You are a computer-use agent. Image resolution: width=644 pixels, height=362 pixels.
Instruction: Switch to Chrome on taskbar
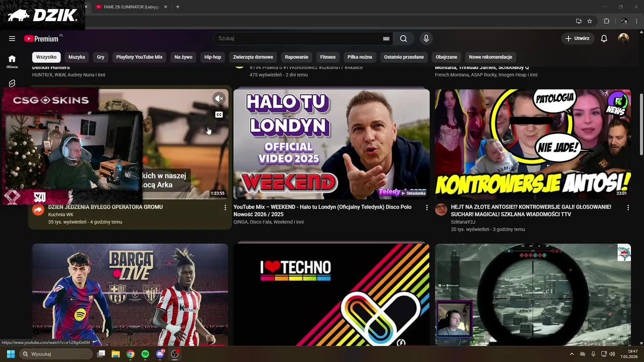130,354
